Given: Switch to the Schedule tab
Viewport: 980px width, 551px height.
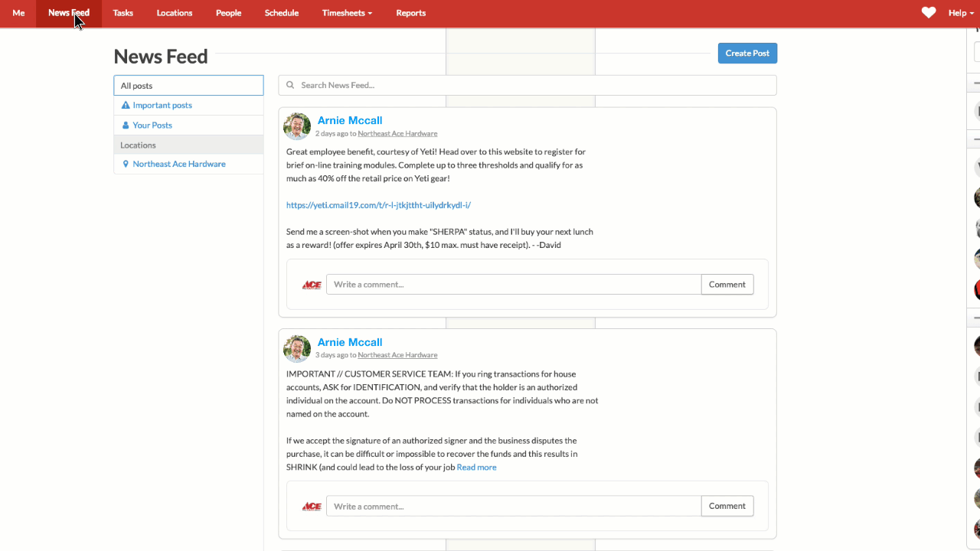Looking at the screenshot, I should [x=281, y=13].
